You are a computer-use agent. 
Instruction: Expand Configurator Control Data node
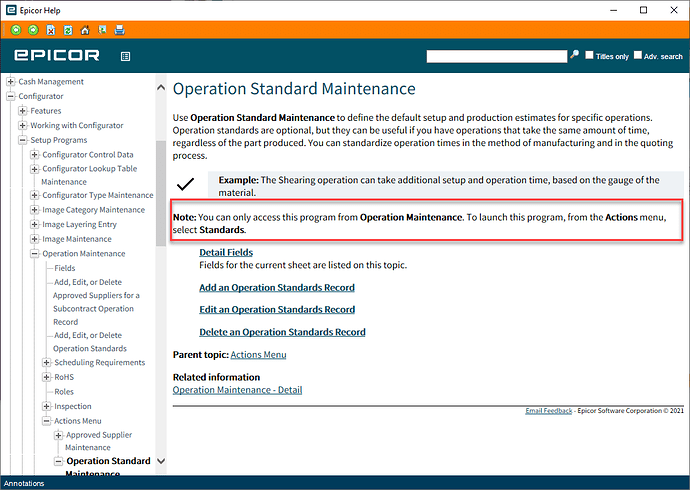click(34, 154)
